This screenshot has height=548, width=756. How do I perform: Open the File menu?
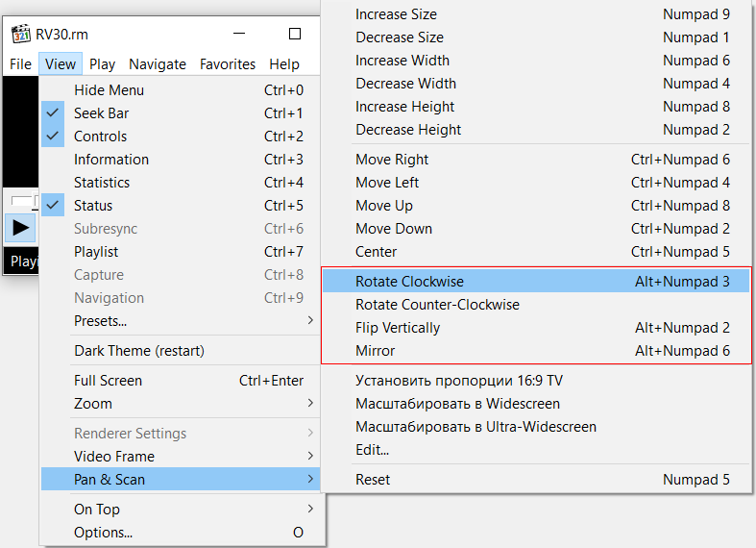coord(20,64)
